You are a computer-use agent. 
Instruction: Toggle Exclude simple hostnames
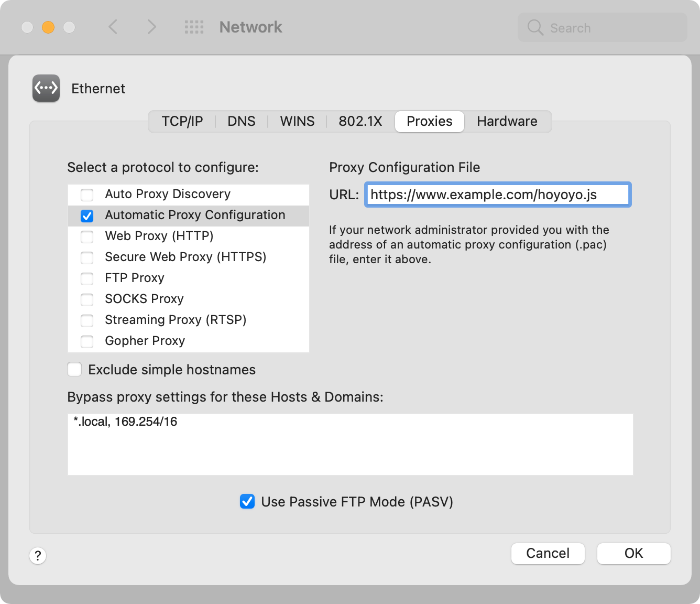74,370
